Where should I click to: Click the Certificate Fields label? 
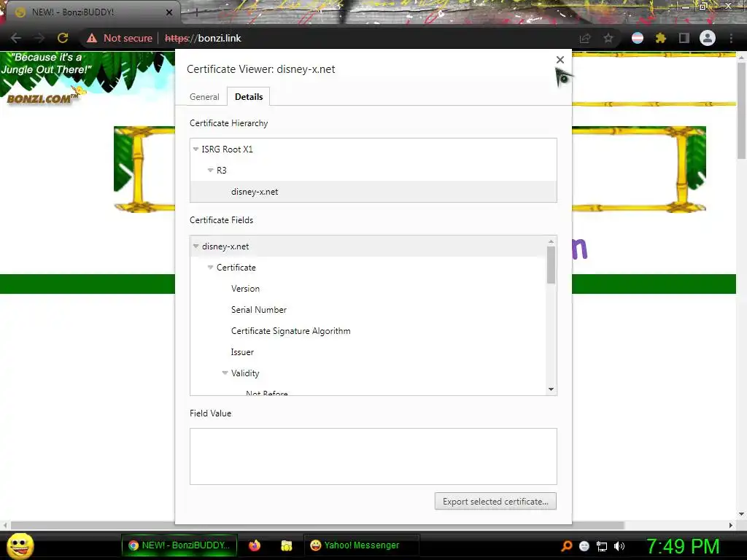tap(222, 220)
